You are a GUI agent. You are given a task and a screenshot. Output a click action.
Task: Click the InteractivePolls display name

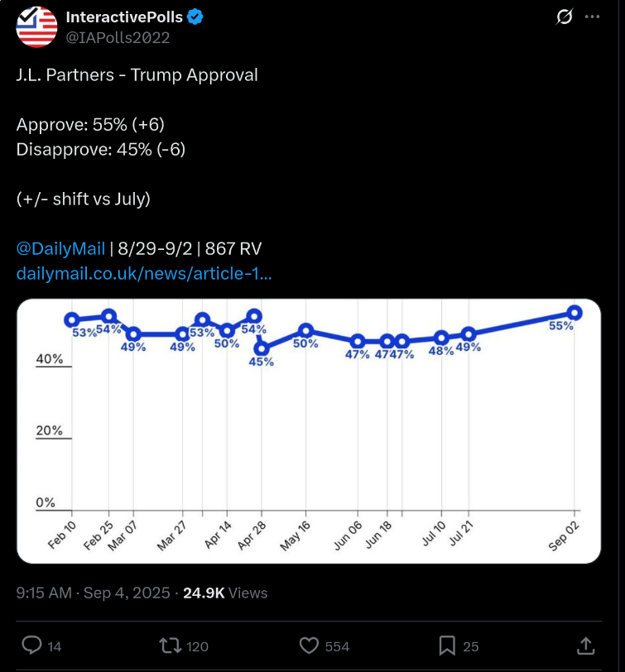[124, 17]
